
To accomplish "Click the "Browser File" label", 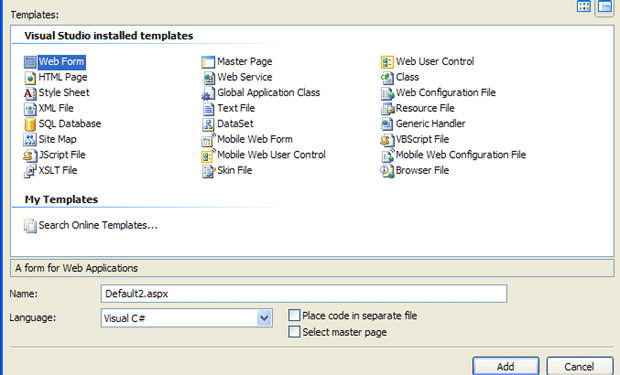I will pos(422,170).
